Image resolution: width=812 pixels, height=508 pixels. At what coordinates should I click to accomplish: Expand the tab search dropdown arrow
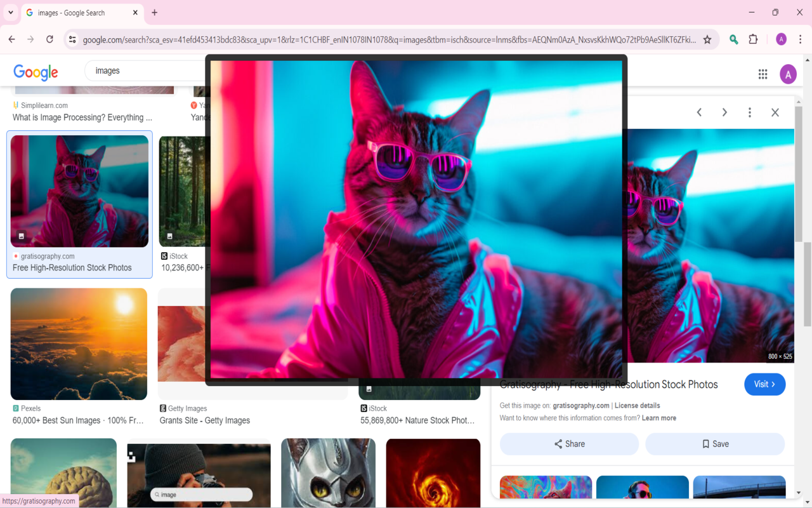point(11,13)
